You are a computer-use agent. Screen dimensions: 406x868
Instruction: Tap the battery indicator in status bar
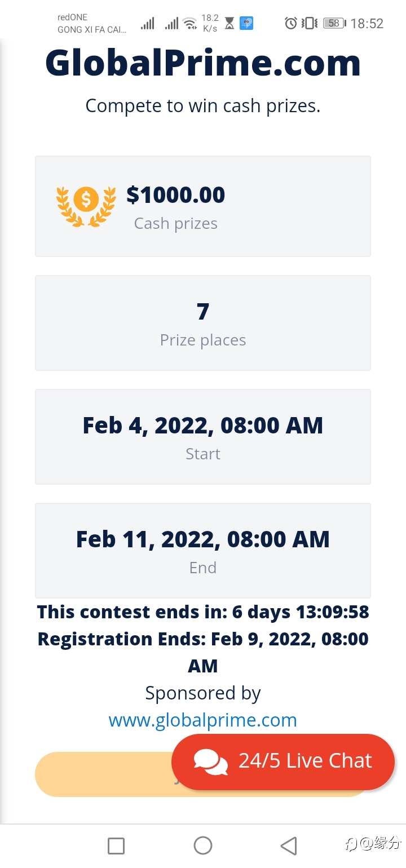pyautogui.click(x=335, y=23)
